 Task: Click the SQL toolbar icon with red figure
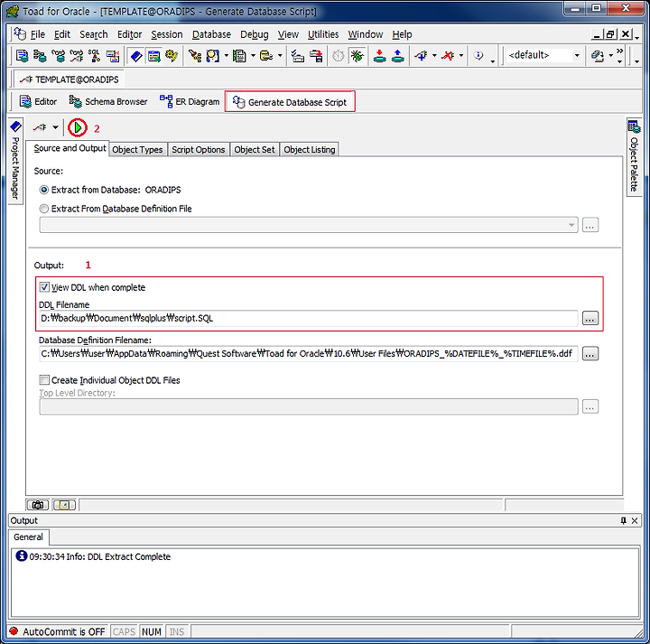point(95,56)
